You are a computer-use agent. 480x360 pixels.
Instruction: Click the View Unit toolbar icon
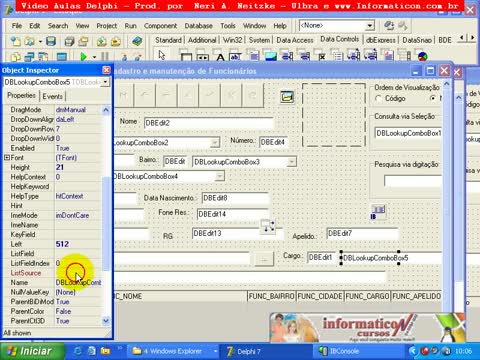[16, 57]
